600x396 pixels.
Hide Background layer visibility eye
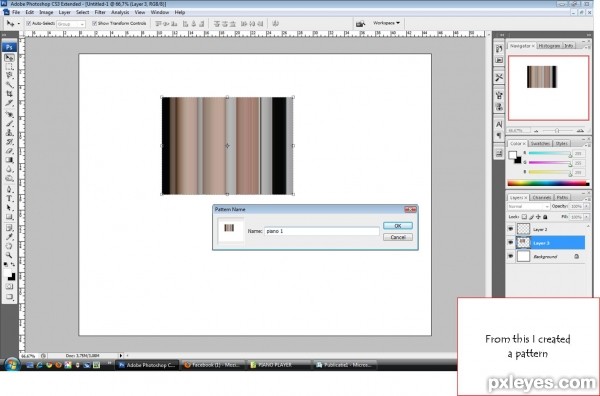(x=510, y=256)
